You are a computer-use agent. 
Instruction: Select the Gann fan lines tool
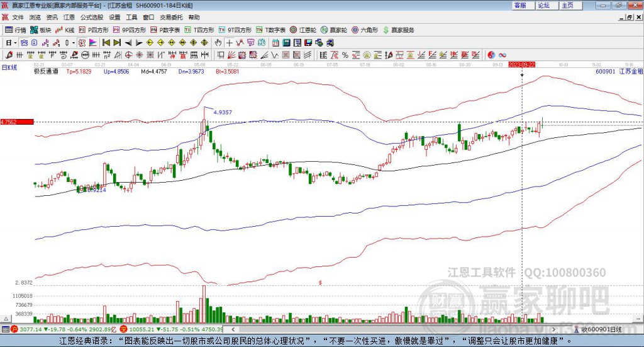pyautogui.click(x=232, y=55)
